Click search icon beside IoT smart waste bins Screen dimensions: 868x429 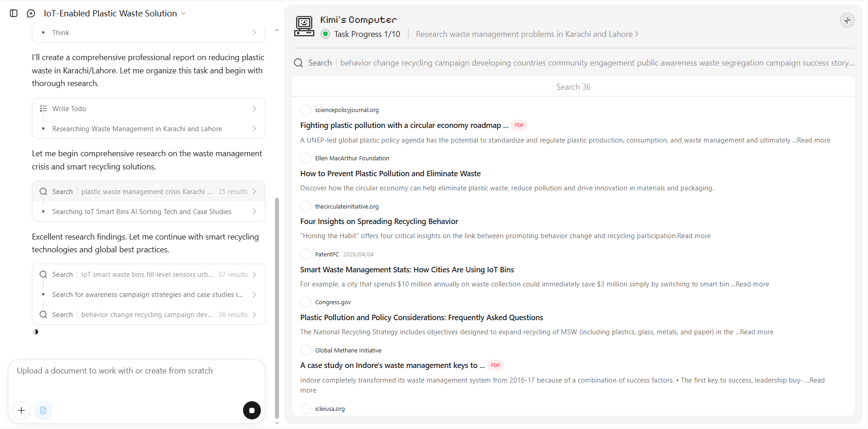(43, 275)
